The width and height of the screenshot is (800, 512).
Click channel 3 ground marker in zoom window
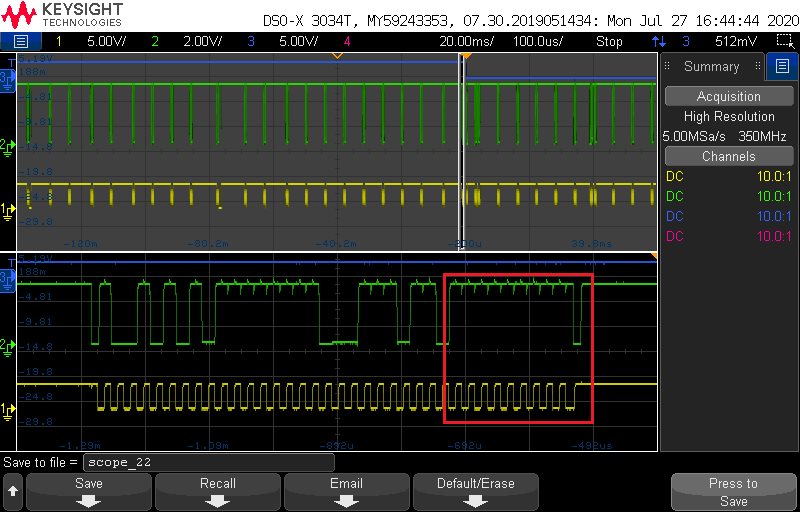tap(7, 280)
